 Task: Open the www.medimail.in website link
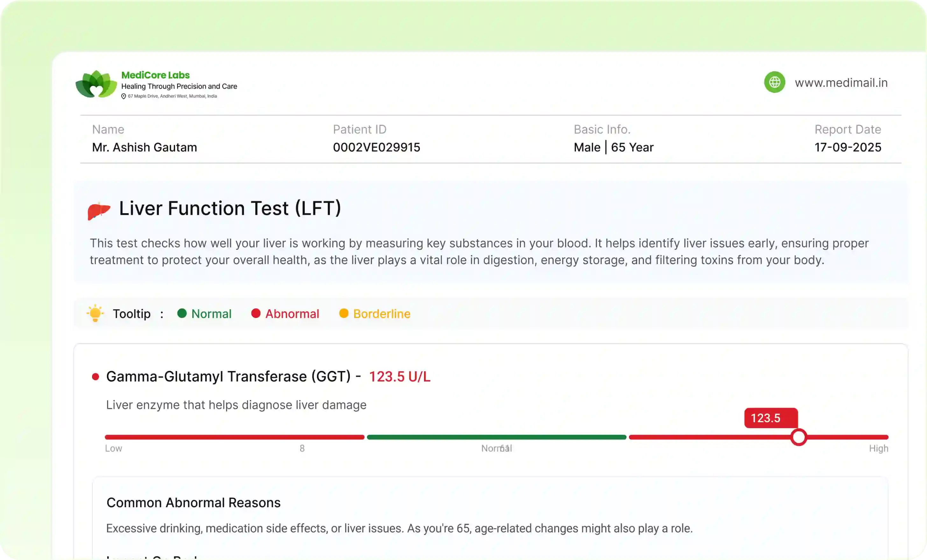point(841,83)
